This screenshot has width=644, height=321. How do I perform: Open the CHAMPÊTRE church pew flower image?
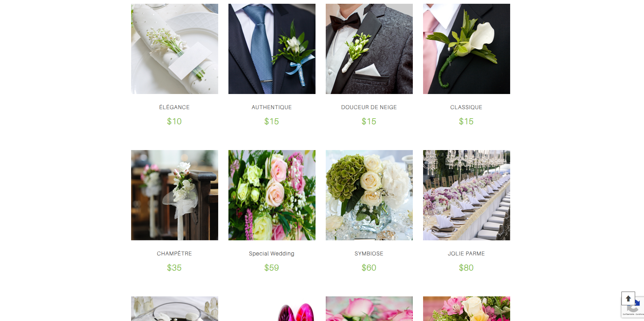point(174,195)
